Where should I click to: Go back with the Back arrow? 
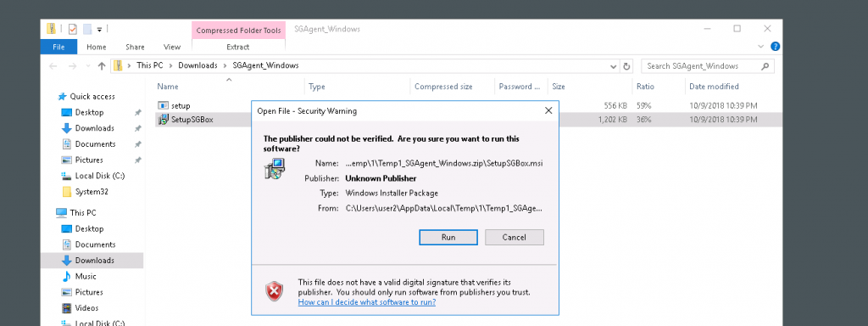click(53, 66)
